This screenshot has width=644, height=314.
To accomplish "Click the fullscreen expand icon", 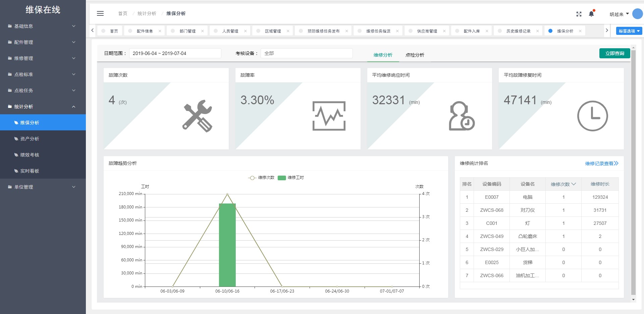I will pos(579,14).
